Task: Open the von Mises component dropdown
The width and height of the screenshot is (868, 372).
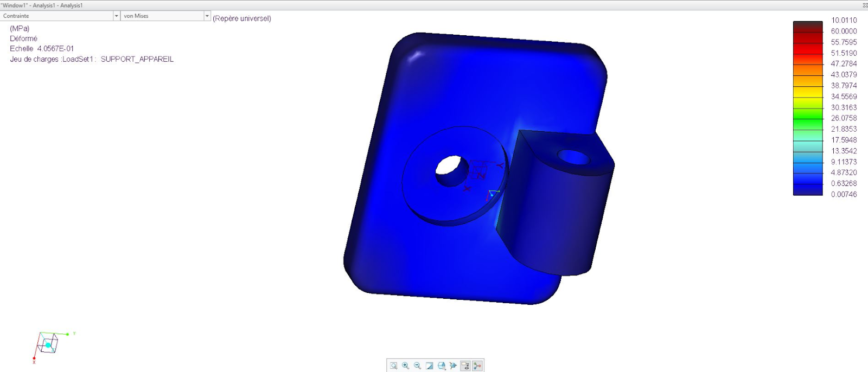Action: [165, 16]
